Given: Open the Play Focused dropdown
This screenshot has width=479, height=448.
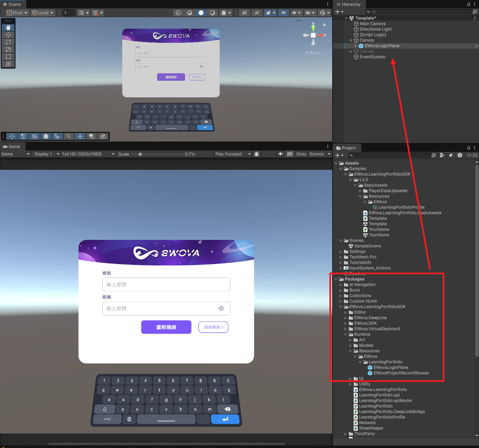Looking at the screenshot, I should coord(233,154).
